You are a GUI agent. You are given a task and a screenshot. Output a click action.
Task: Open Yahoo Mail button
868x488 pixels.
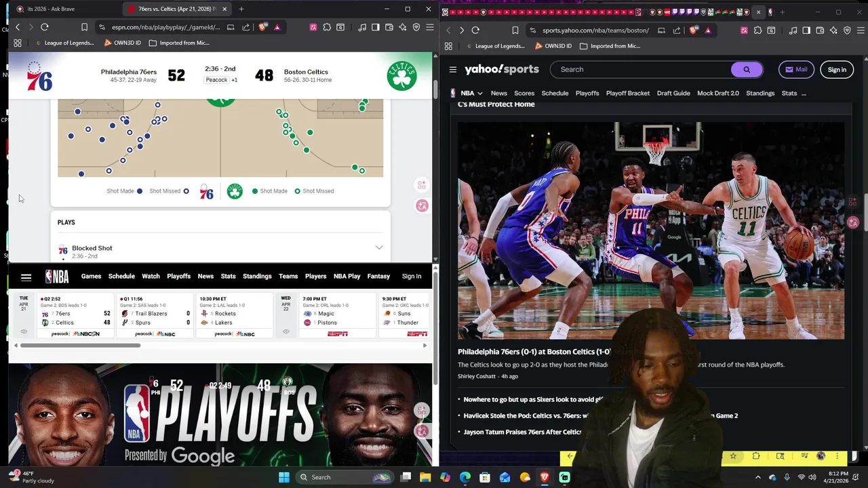tap(796, 69)
